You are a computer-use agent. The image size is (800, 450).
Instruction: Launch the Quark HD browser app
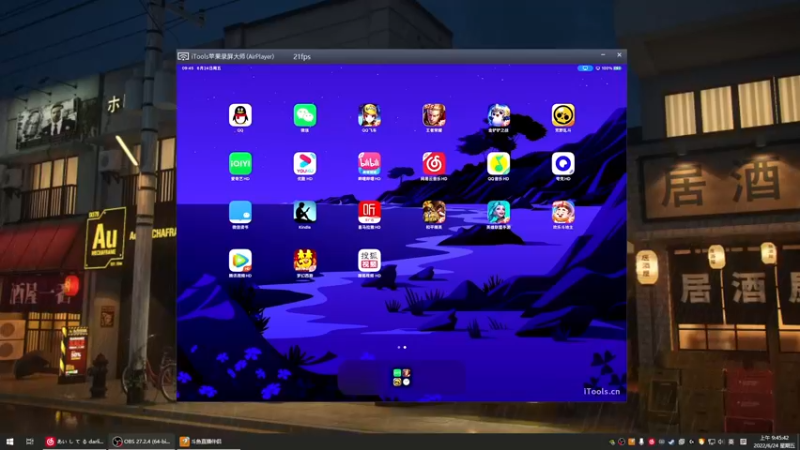click(x=563, y=163)
